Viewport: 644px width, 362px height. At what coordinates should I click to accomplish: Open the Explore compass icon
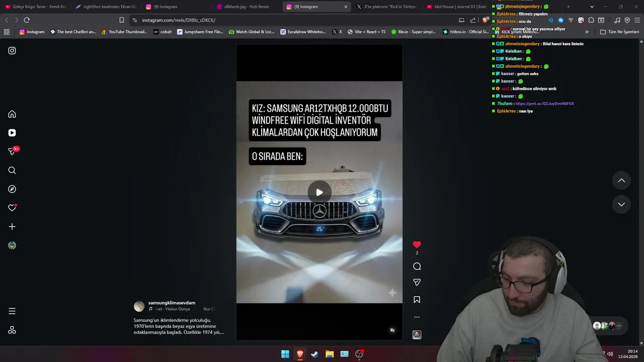coord(12,189)
